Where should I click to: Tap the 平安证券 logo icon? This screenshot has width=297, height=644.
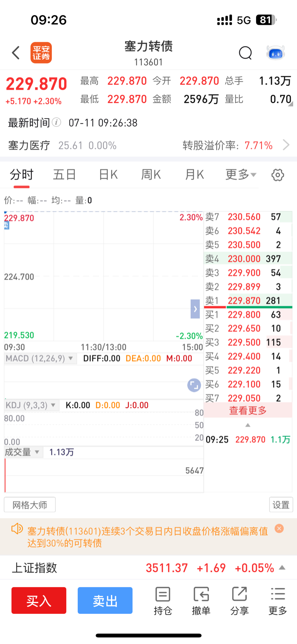[41, 53]
